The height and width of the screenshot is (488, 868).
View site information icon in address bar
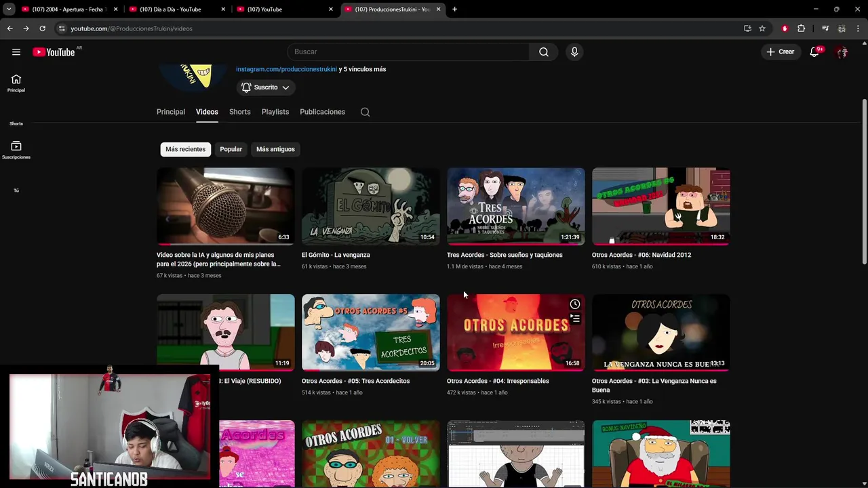[x=62, y=28]
